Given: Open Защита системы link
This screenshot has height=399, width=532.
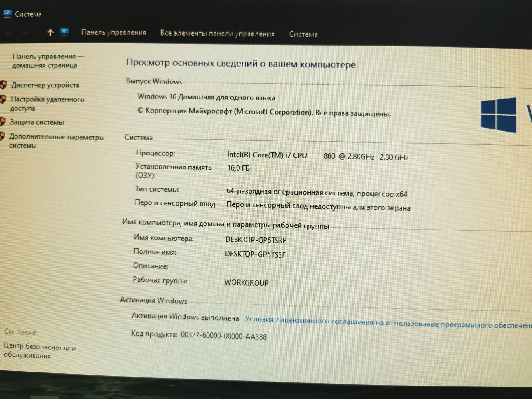Looking at the screenshot, I should point(37,122).
